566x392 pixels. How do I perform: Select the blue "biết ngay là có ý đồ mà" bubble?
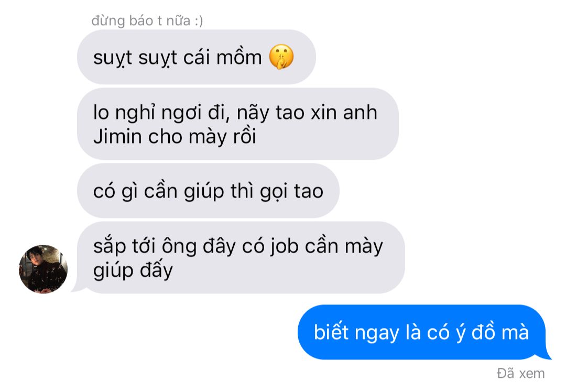click(x=422, y=332)
